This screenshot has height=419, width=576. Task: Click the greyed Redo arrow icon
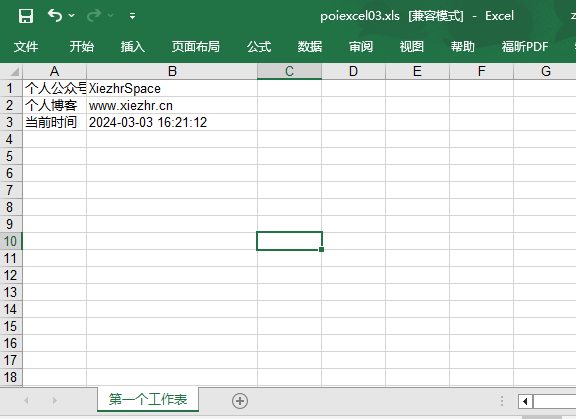coord(94,15)
